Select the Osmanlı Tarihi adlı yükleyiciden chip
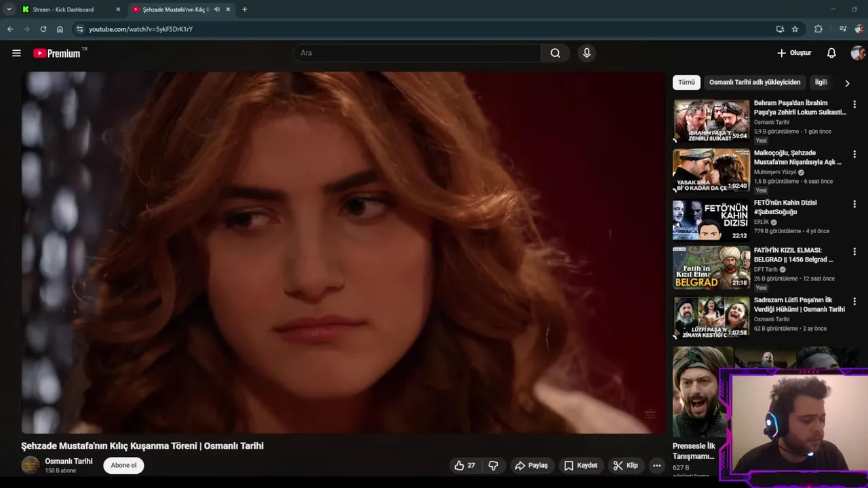The width and height of the screenshot is (868, 488). [755, 82]
